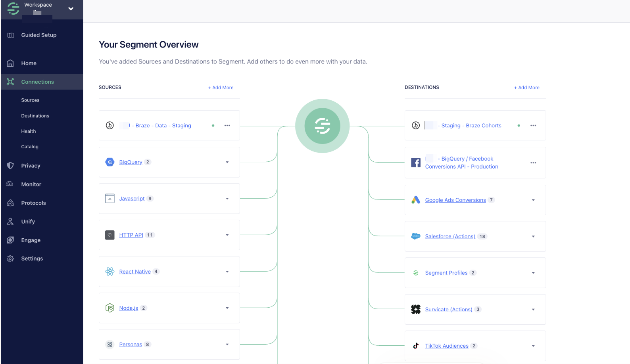Open the Javascript sources link
This screenshot has width=630, height=364.
132,199
